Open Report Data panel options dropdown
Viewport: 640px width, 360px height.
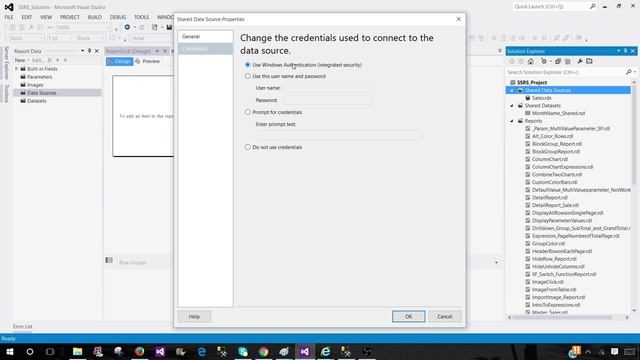click(x=82, y=51)
